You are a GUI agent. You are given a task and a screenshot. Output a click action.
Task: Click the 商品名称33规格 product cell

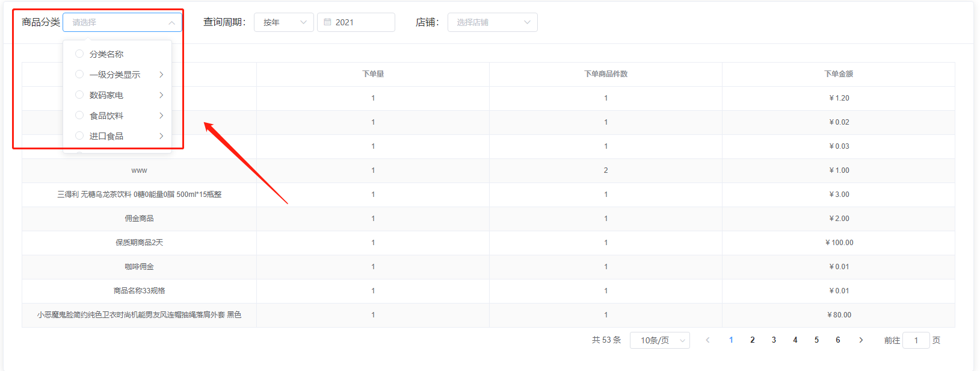point(139,291)
